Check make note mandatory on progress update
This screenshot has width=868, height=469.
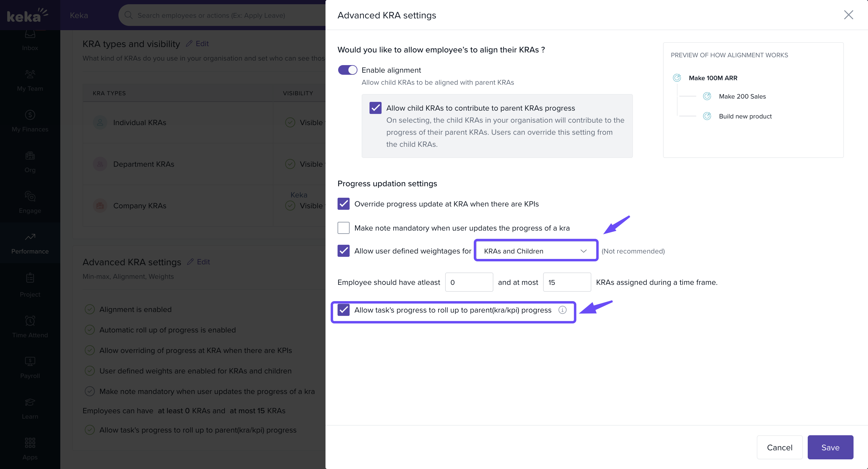[x=343, y=228]
